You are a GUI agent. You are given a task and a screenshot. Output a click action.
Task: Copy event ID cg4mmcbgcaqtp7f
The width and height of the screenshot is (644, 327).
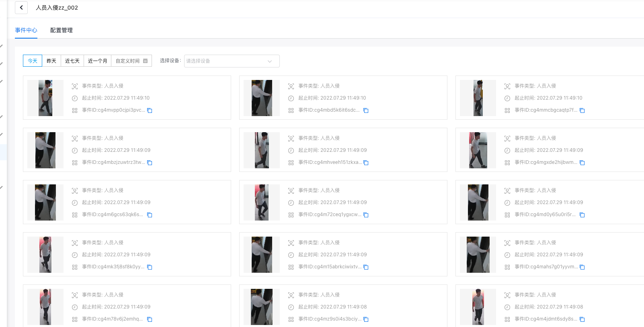582,110
